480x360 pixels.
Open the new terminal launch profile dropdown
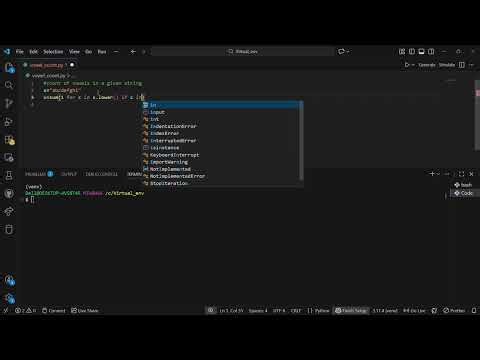(438, 174)
